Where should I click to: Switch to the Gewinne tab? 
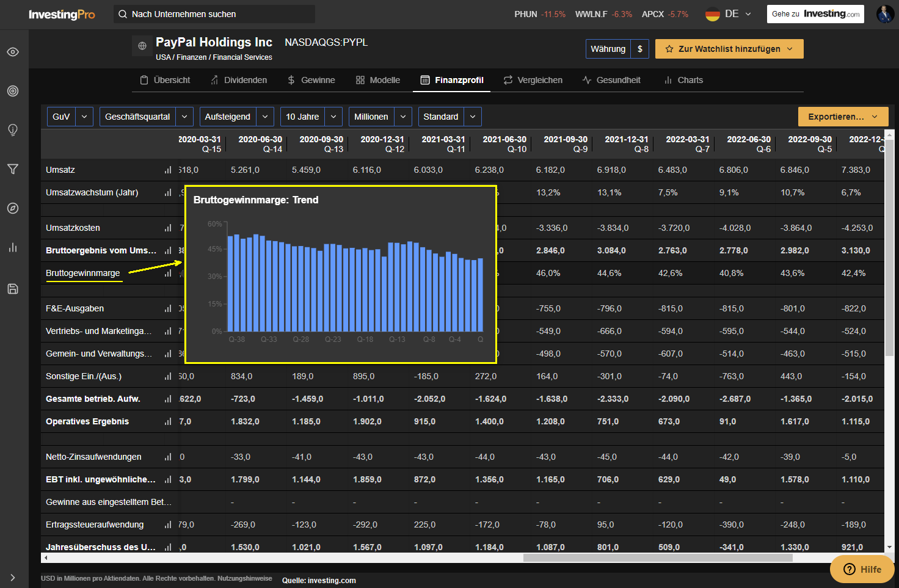point(311,80)
